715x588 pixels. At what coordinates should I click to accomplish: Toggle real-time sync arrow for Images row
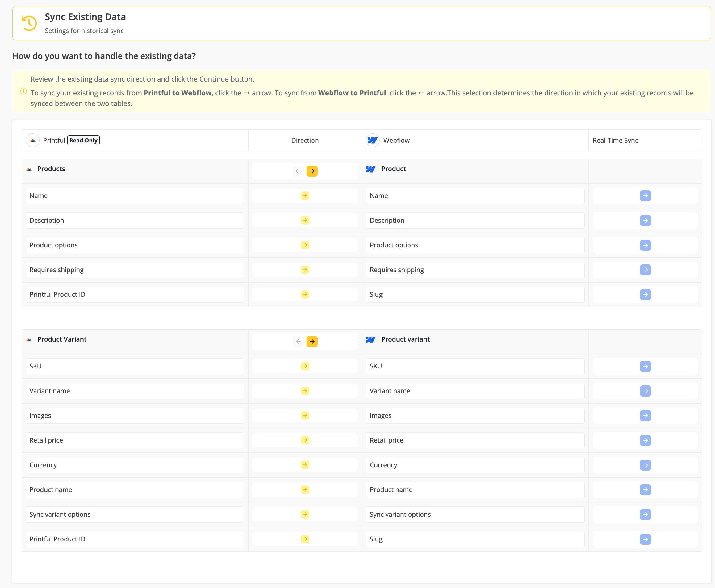(x=645, y=416)
